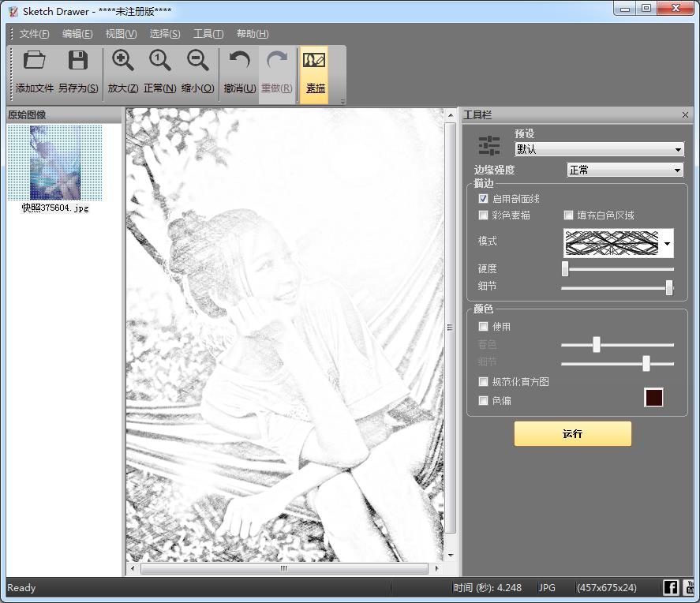The width and height of the screenshot is (700, 603).
Task: Zoom out with the 缩小 magnifier icon
Action: click(x=197, y=61)
